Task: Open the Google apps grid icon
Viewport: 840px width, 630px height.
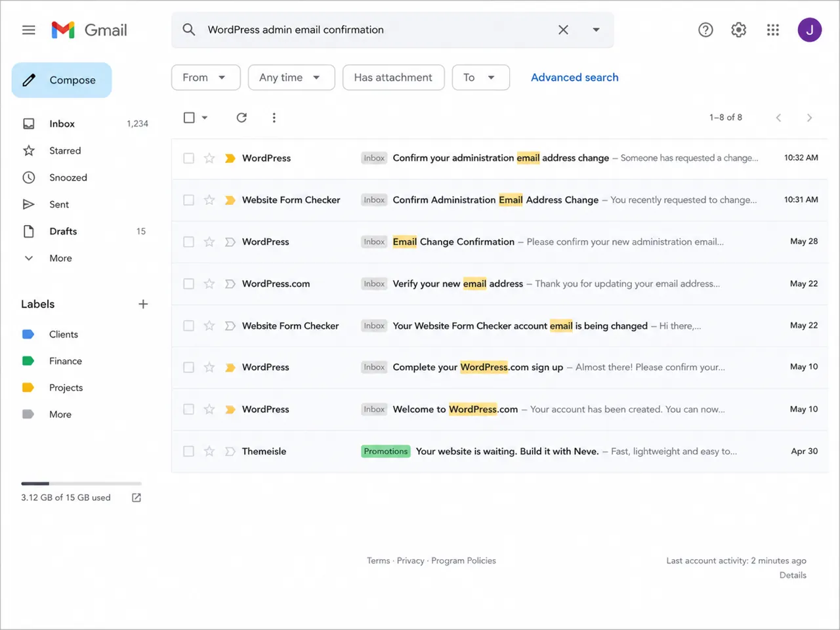Action: [773, 30]
